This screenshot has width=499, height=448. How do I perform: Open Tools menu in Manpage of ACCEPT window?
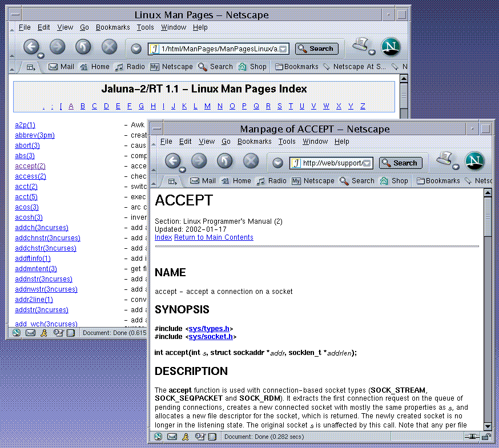[287, 142]
